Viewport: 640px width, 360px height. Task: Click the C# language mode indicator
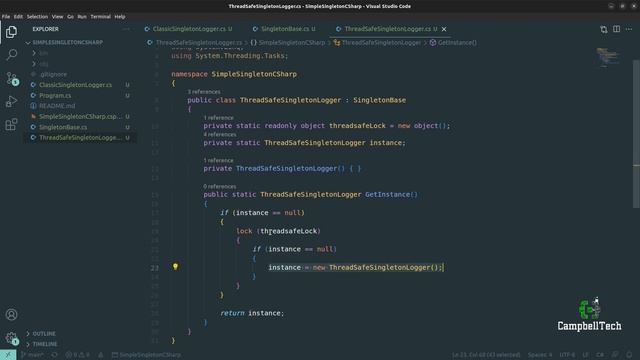600,355
